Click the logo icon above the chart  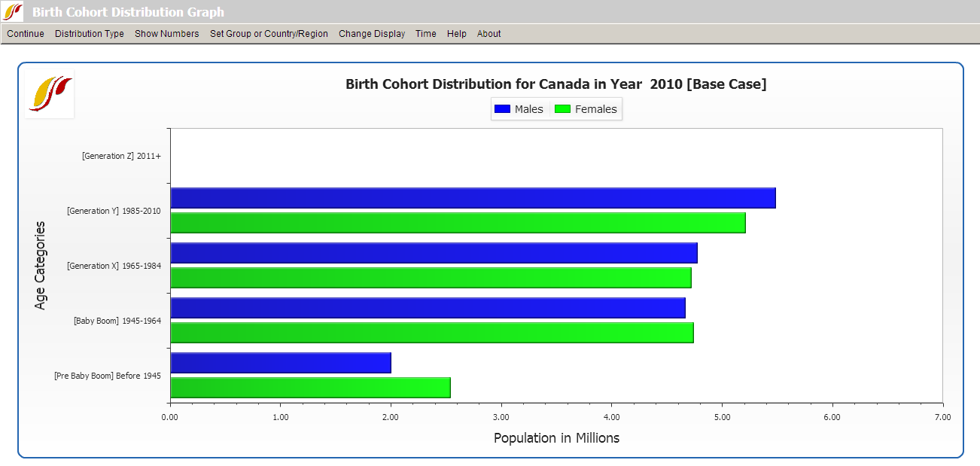pyautogui.click(x=49, y=93)
